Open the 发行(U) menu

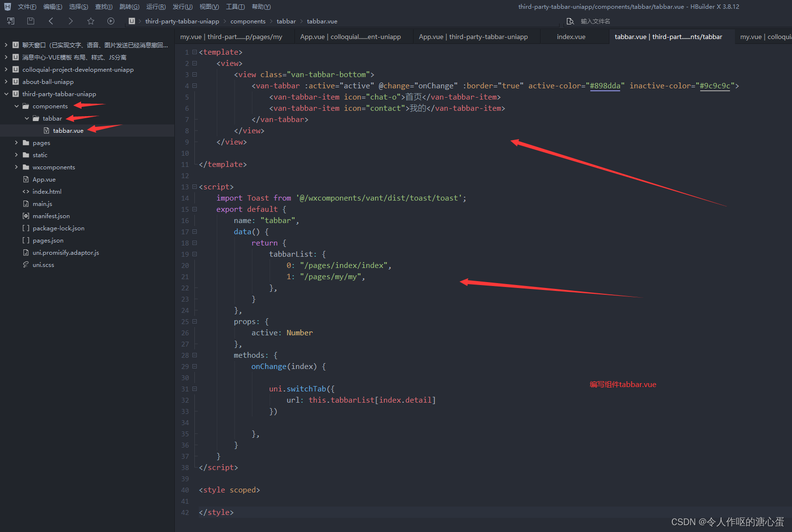pos(182,7)
